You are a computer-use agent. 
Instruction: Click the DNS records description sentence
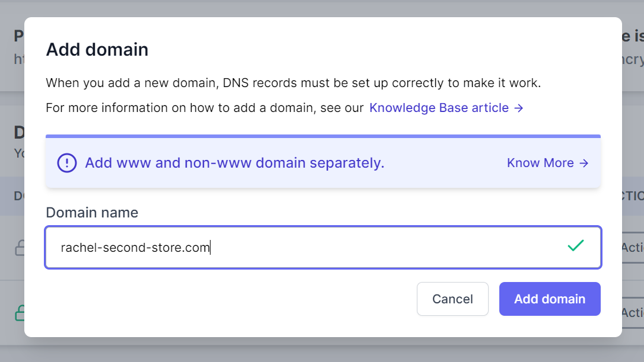(294, 83)
